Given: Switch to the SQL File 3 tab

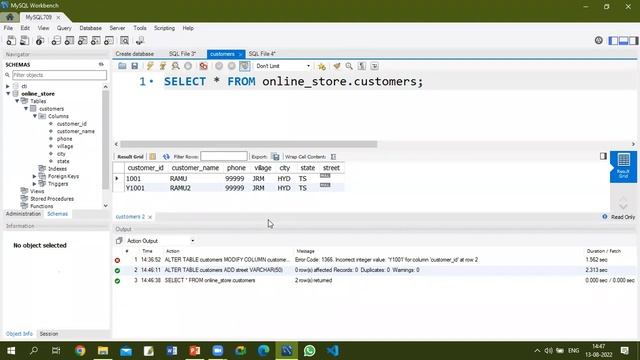Looking at the screenshot, I should [x=182, y=54].
